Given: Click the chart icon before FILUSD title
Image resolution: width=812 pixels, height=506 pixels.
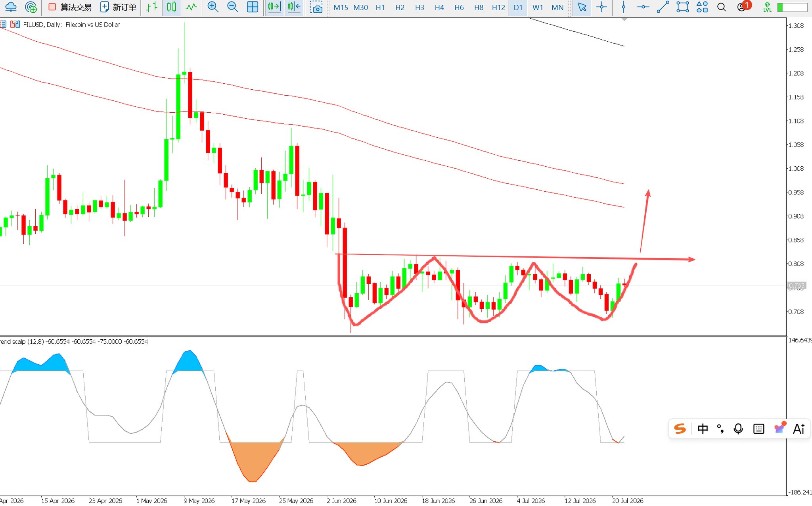Looking at the screenshot, I should 15,24.
